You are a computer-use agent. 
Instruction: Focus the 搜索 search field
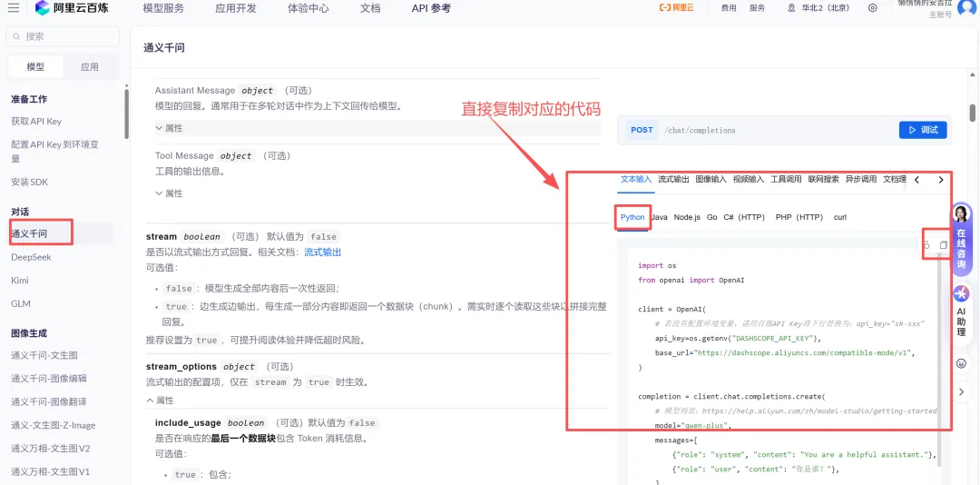click(x=63, y=36)
